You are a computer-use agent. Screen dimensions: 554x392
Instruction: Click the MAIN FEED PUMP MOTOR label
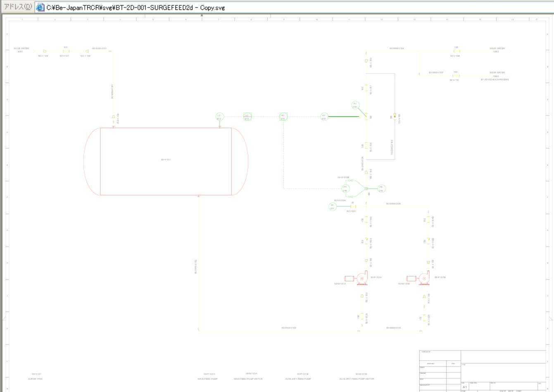coord(248,379)
